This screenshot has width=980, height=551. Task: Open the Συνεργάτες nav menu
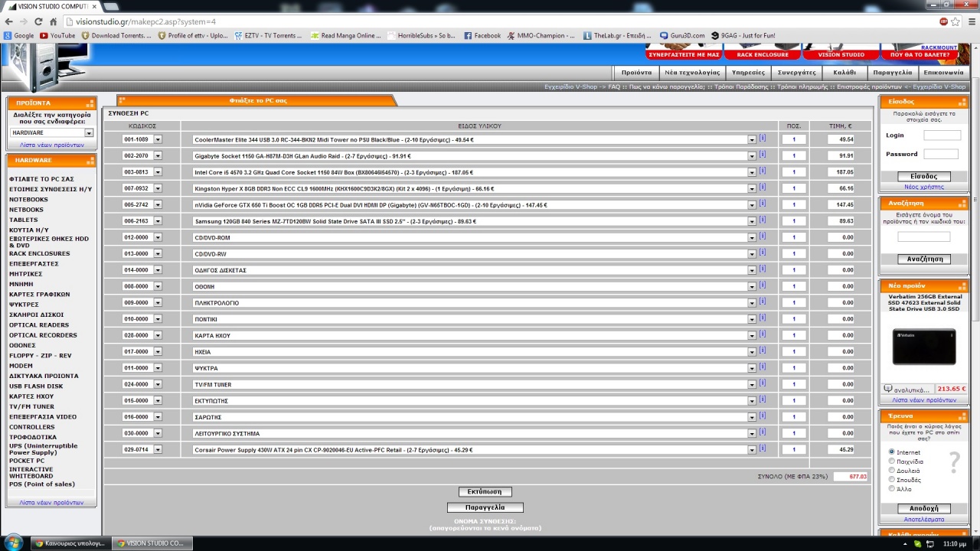(797, 72)
